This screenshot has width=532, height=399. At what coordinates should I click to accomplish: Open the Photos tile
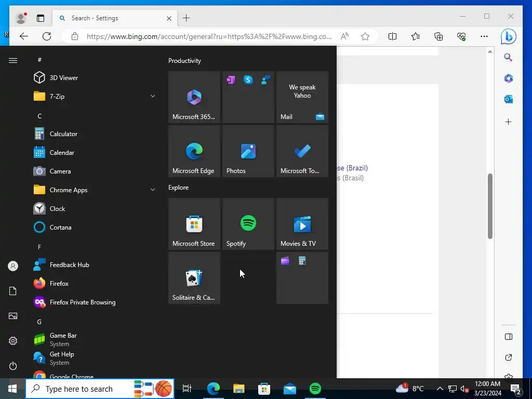pos(248,151)
